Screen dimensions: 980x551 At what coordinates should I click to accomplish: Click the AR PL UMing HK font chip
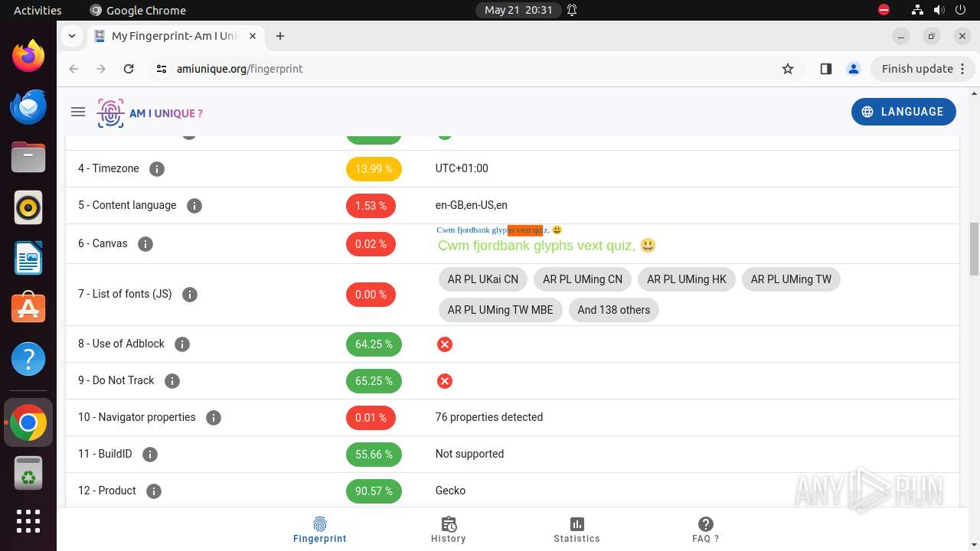(x=687, y=279)
